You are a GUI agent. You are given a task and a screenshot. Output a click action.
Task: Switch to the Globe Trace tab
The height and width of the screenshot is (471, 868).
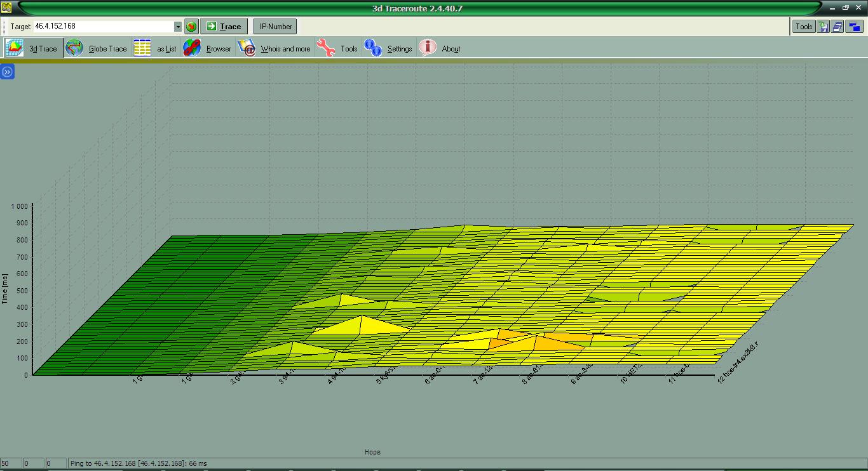[97, 49]
